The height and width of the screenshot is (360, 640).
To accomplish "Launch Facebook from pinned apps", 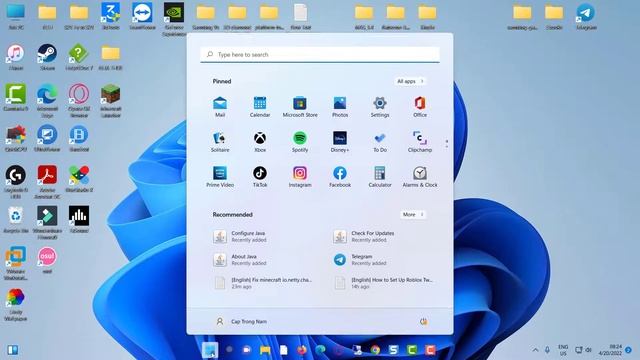I will click(x=340, y=177).
